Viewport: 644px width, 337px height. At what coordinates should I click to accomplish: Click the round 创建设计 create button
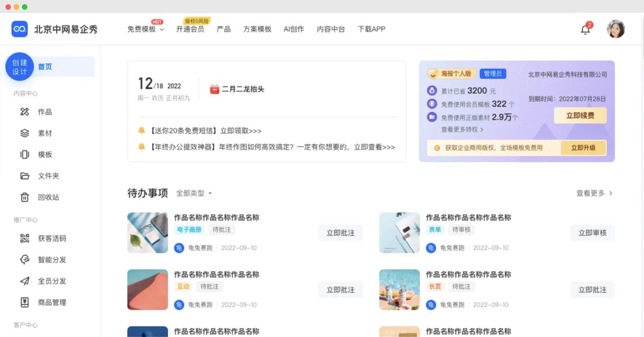(x=19, y=67)
